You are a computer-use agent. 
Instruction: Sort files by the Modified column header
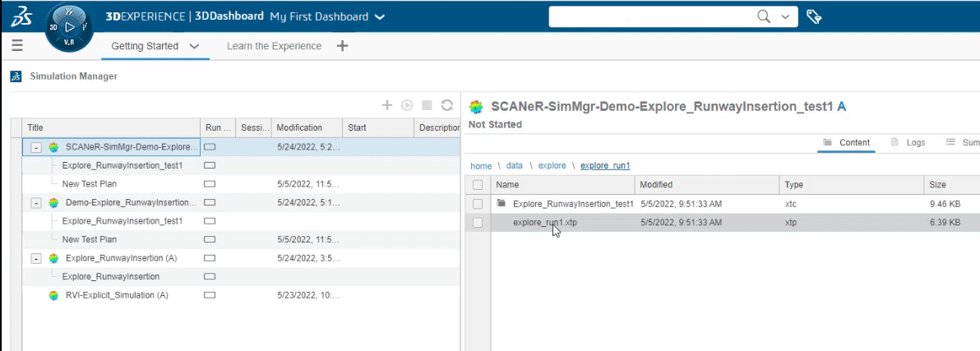[707, 185]
